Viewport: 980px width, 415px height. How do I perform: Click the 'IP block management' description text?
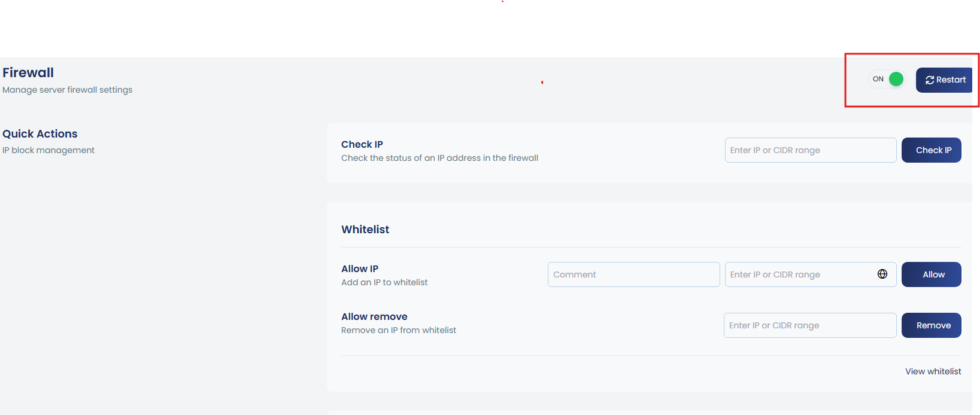tap(48, 151)
